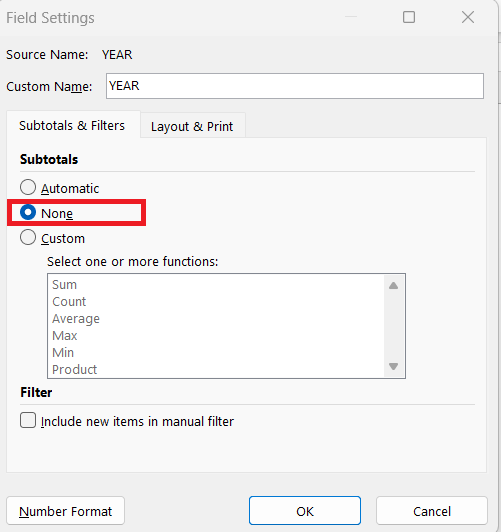Switch to the Layout & Print tab

(192, 126)
